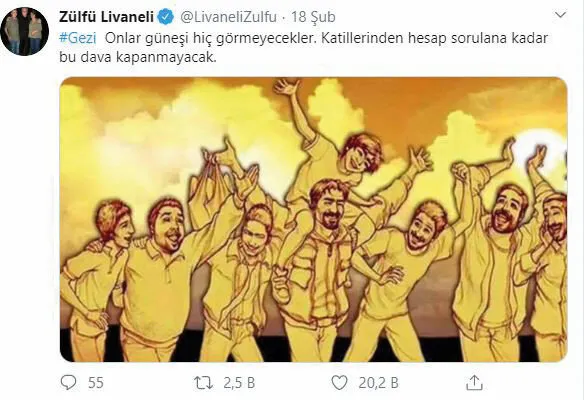Open the @LivaneliZulfu handle link
Viewport: 584px width, 400px height.
pyautogui.click(x=229, y=17)
